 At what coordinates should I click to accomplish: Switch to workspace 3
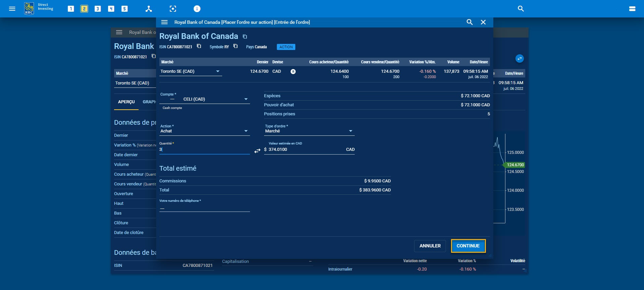click(98, 9)
